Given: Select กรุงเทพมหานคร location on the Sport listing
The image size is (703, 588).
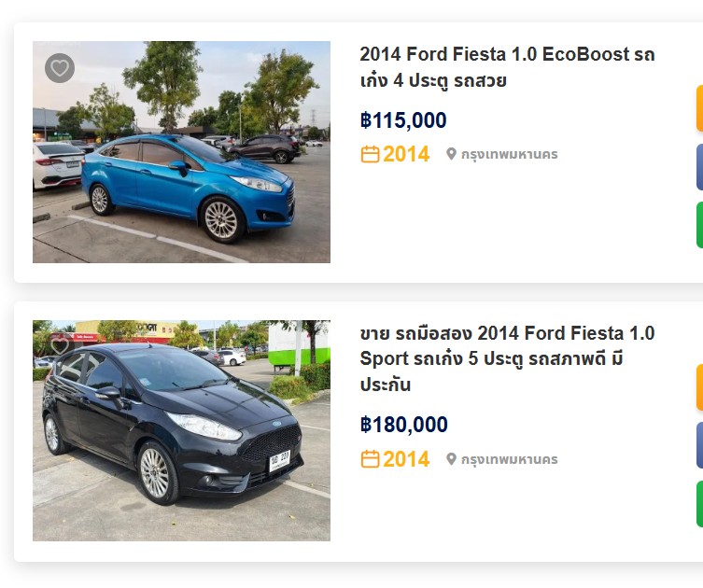Looking at the screenshot, I should [x=509, y=459].
